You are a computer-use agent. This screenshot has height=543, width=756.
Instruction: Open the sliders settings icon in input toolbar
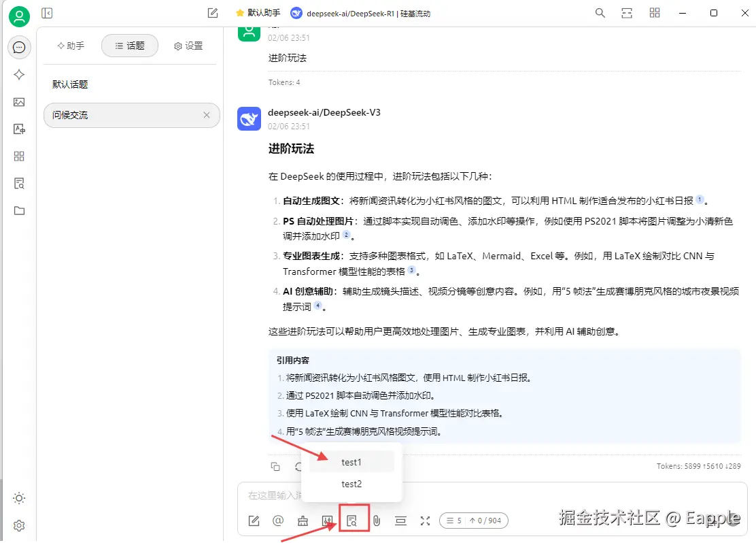328,521
